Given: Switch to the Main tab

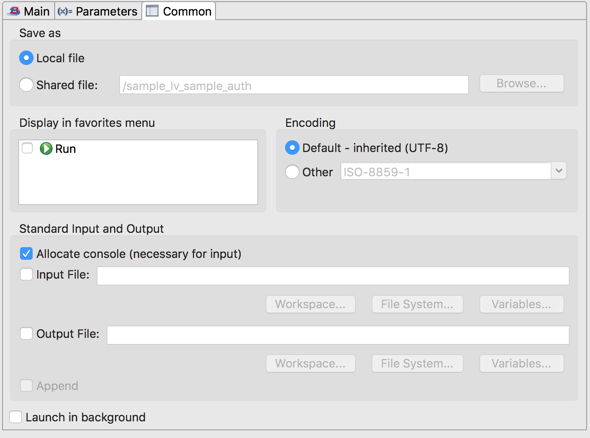Looking at the screenshot, I should pyautogui.click(x=29, y=11).
